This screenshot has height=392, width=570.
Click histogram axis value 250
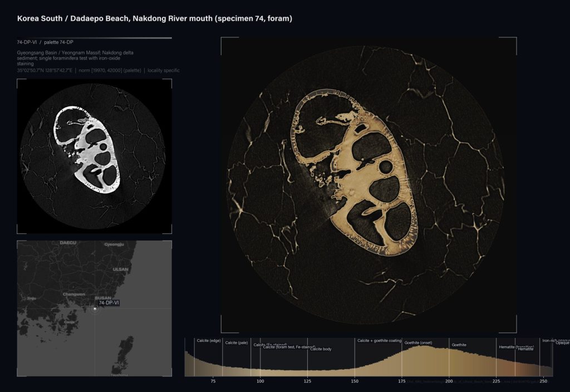543,381
